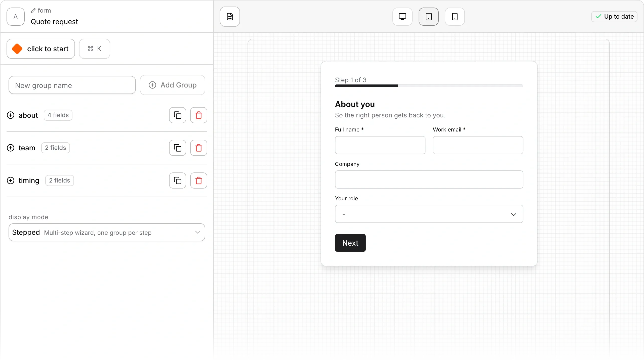Delete the about group
This screenshot has width=644, height=362.
pos(199,115)
